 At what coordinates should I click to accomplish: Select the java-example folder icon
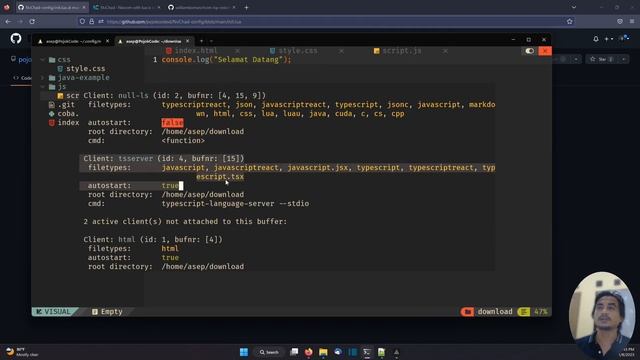click(52, 78)
